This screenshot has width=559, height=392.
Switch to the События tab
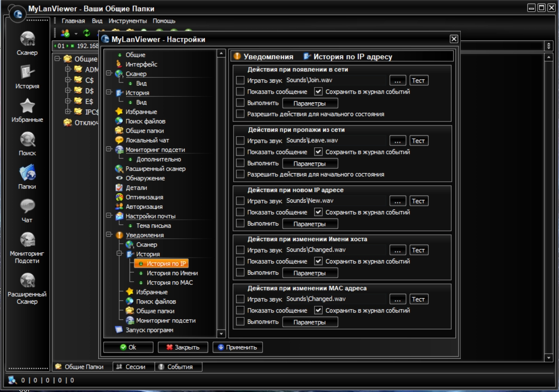(x=178, y=367)
